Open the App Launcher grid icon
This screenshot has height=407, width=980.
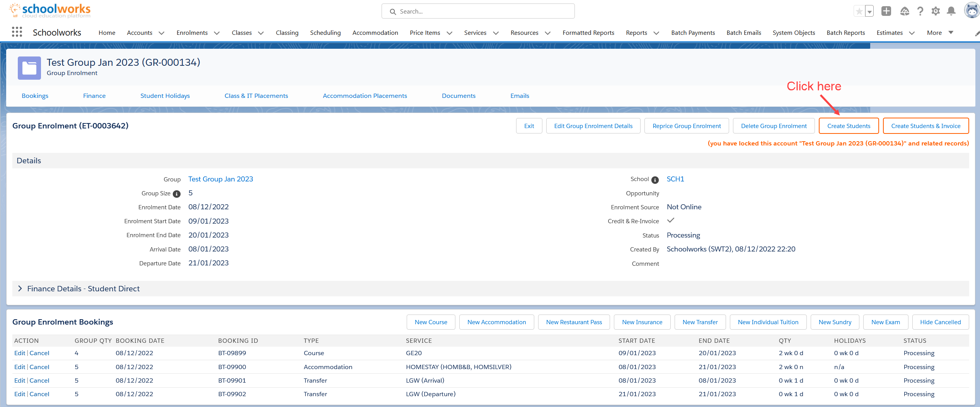click(x=17, y=32)
